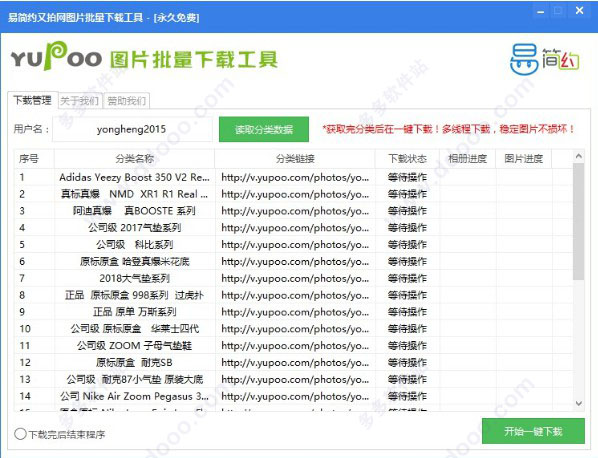
Task: Open the 赞助我们 tab
Action: 127,101
